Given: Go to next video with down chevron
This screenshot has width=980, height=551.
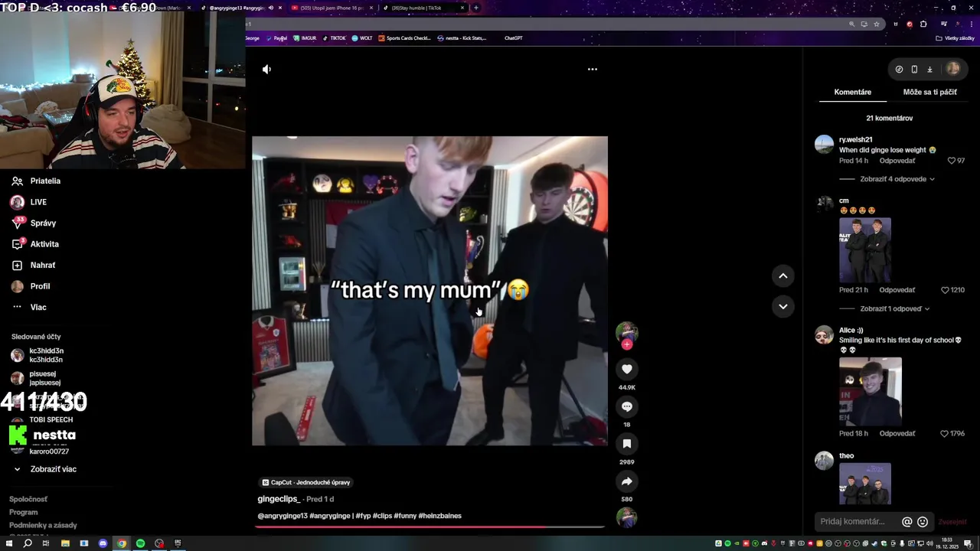Looking at the screenshot, I should pyautogui.click(x=782, y=306).
